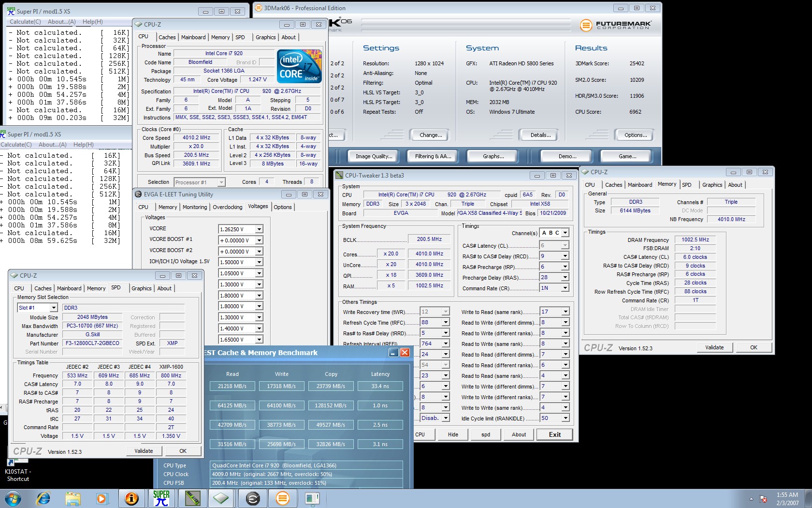Open VCORE BOOST #1 dropdown

259,240
